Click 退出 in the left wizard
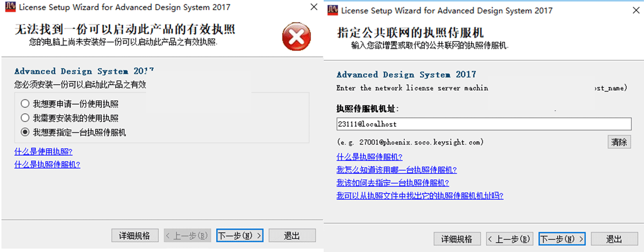The image size is (644, 252). [292, 236]
